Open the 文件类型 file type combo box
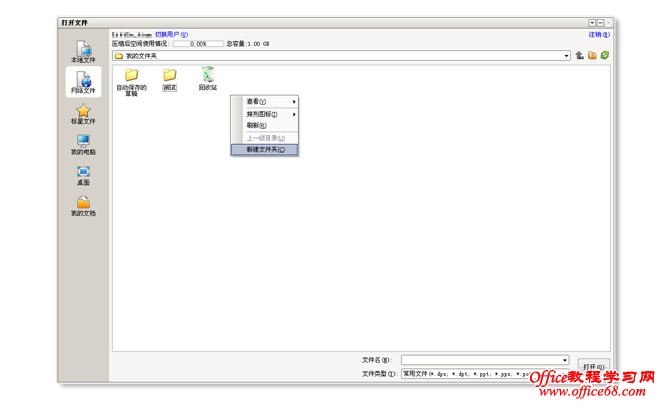 (485, 374)
